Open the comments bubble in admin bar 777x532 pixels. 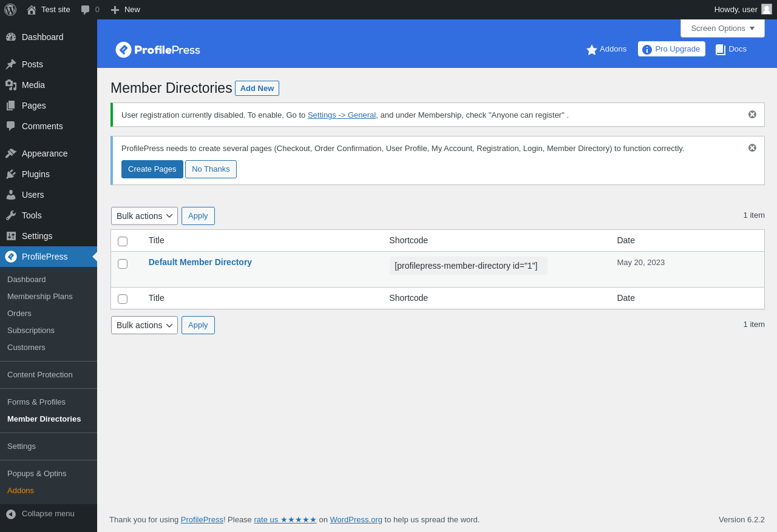point(86,10)
